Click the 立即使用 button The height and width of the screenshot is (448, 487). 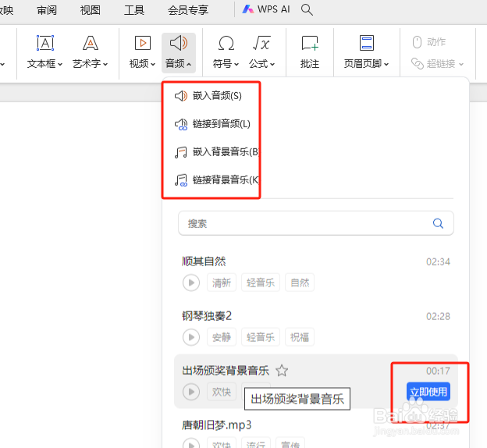[x=428, y=392]
